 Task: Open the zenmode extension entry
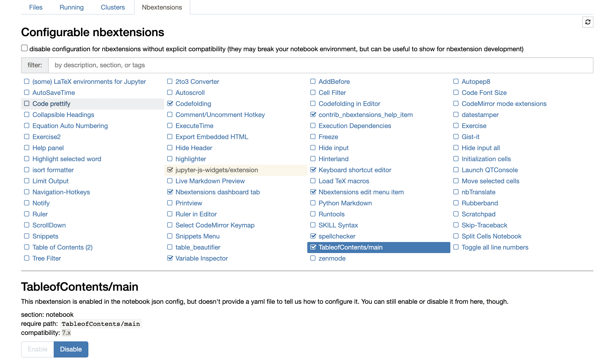pos(332,258)
